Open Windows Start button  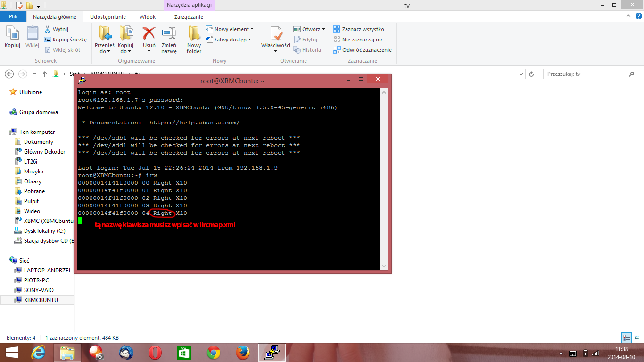12,353
